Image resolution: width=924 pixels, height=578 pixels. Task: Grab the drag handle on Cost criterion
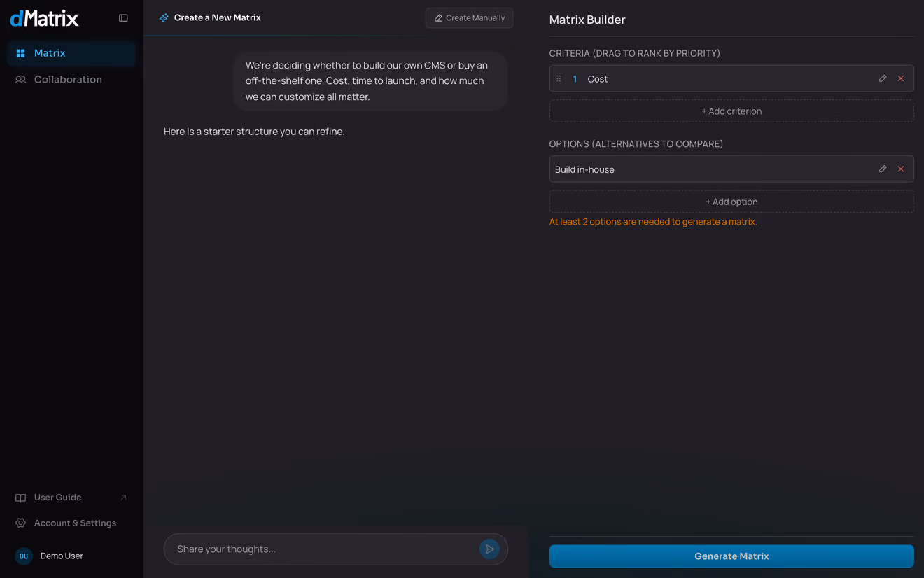[559, 79]
